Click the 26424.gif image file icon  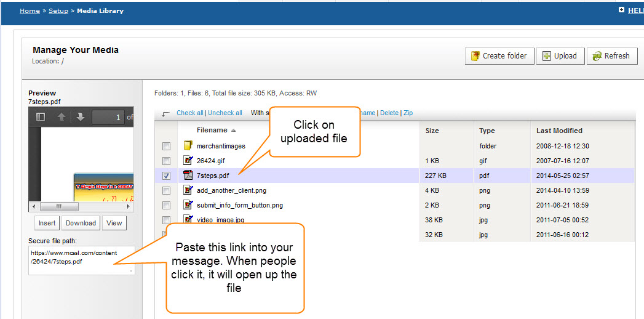point(188,161)
